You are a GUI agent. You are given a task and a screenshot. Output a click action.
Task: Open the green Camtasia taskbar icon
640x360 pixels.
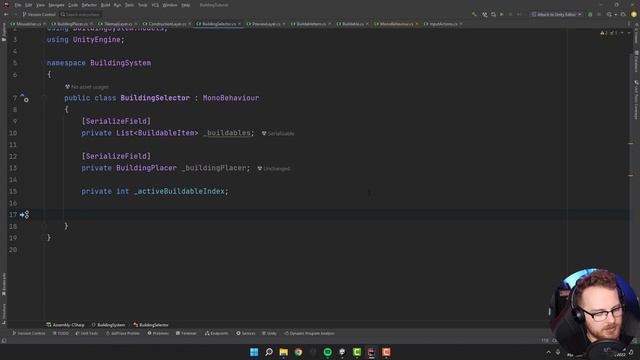(x=357, y=352)
